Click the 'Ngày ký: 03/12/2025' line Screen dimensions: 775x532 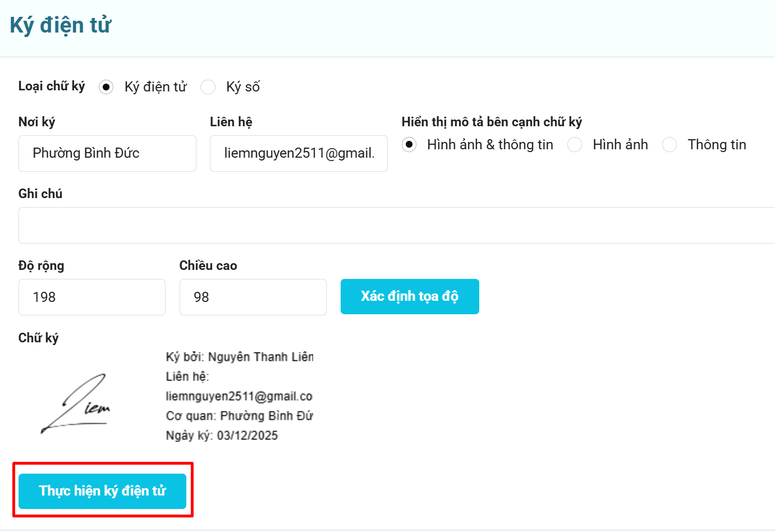pos(222,435)
